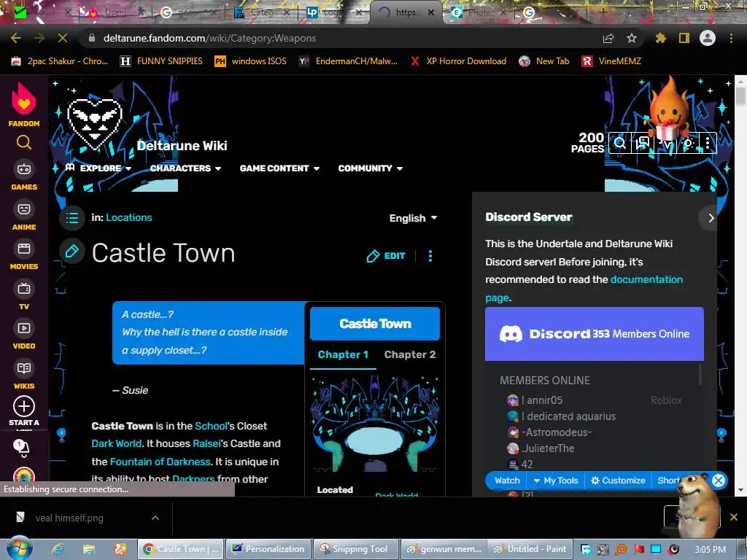This screenshot has height=560, width=747.
Task: Open wiki search magnifier in header
Action: pyautogui.click(x=620, y=143)
